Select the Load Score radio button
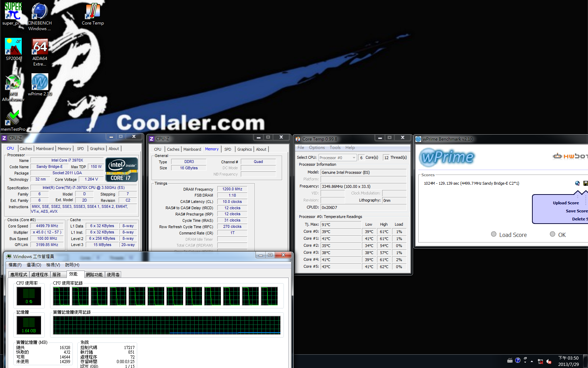The width and height of the screenshot is (588, 368). tap(493, 234)
